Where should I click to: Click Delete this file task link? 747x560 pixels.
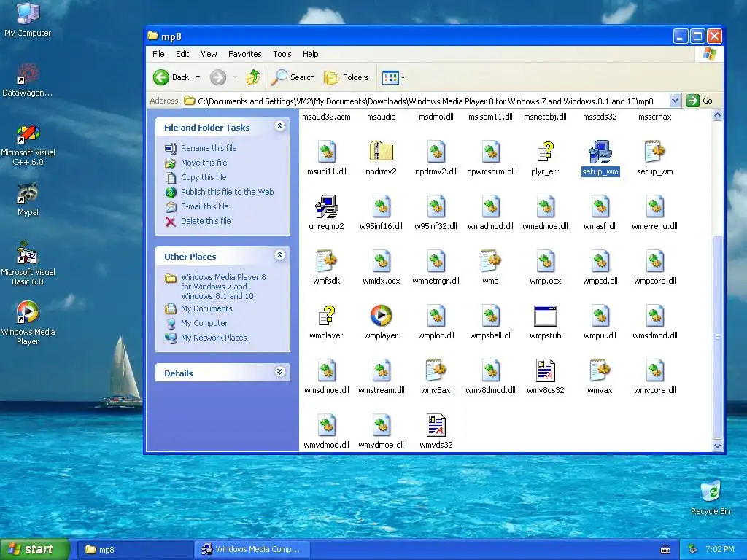206,221
